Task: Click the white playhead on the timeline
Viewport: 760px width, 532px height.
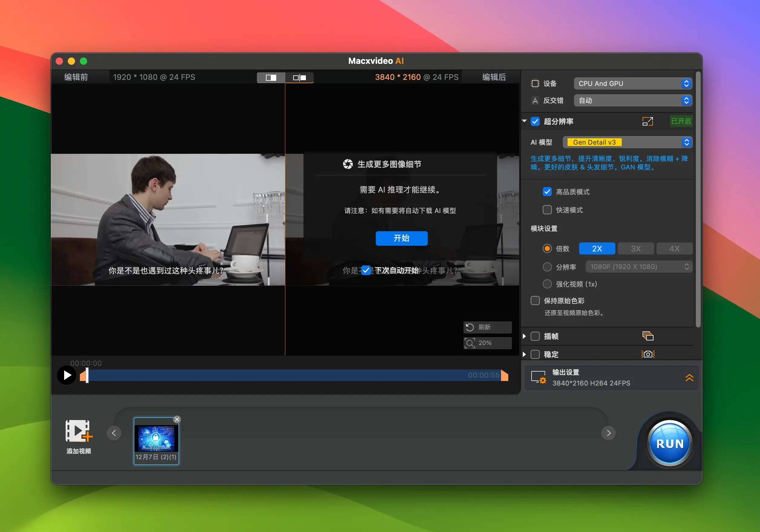Action: (x=87, y=375)
